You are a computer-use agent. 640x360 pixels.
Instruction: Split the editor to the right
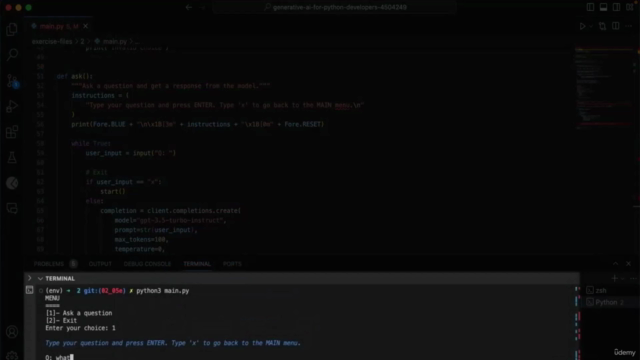pyautogui.click(x=616, y=26)
